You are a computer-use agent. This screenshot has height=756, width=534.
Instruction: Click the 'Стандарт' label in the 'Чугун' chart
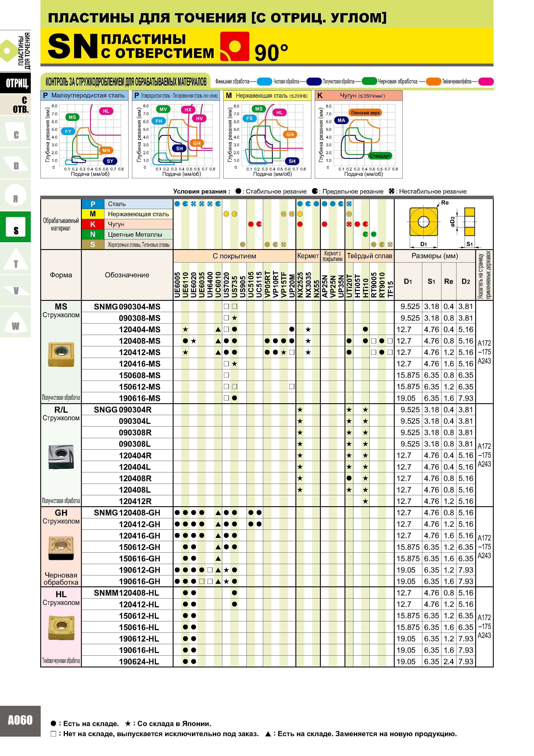click(380, 156)
